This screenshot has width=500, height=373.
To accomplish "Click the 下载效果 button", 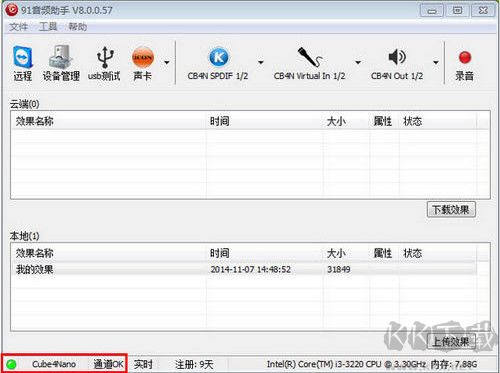I will [x=451, y=210].
